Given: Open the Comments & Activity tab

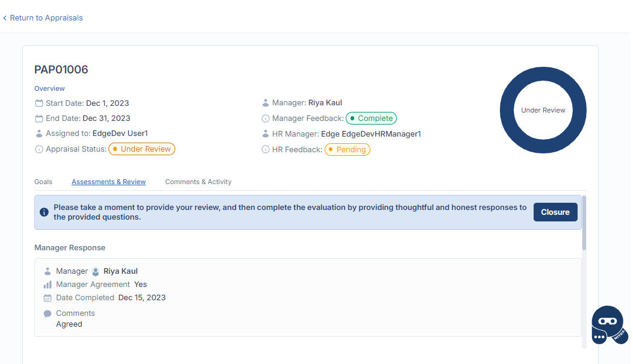Looking at the screenshot, I should (198, 182).
